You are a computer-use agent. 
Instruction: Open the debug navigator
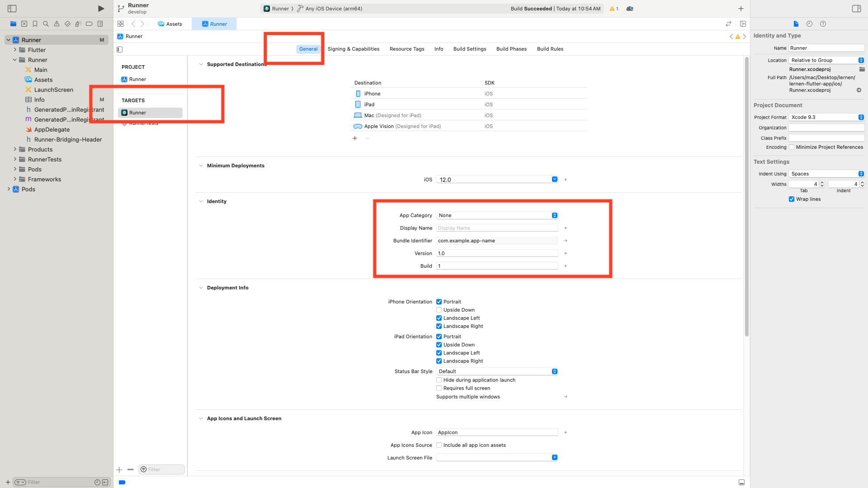[78, 24]
